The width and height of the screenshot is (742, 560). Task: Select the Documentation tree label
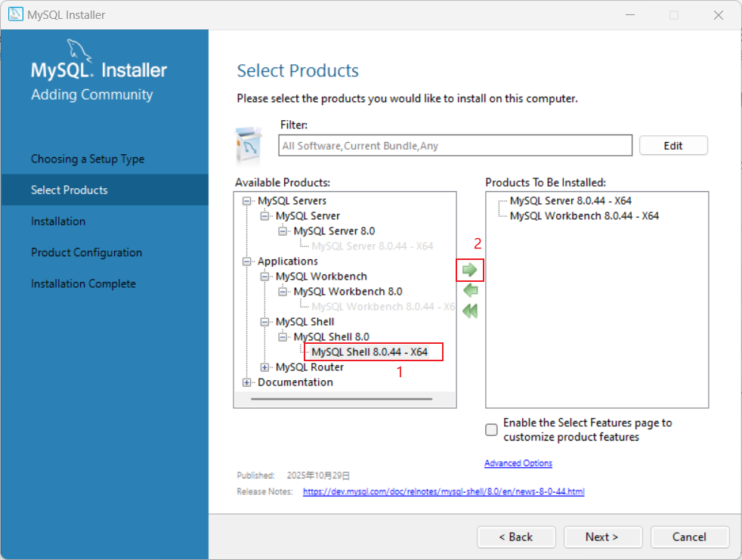click(x=295, y=382)
